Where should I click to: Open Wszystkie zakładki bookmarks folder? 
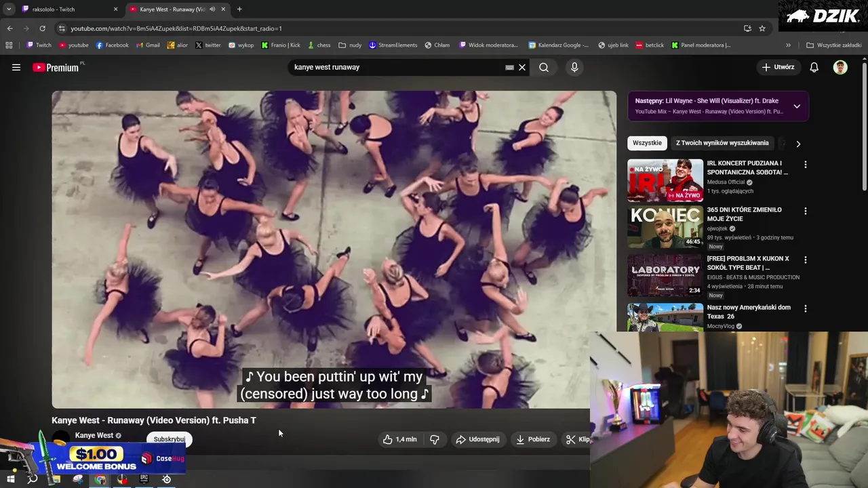coord(833,45)
